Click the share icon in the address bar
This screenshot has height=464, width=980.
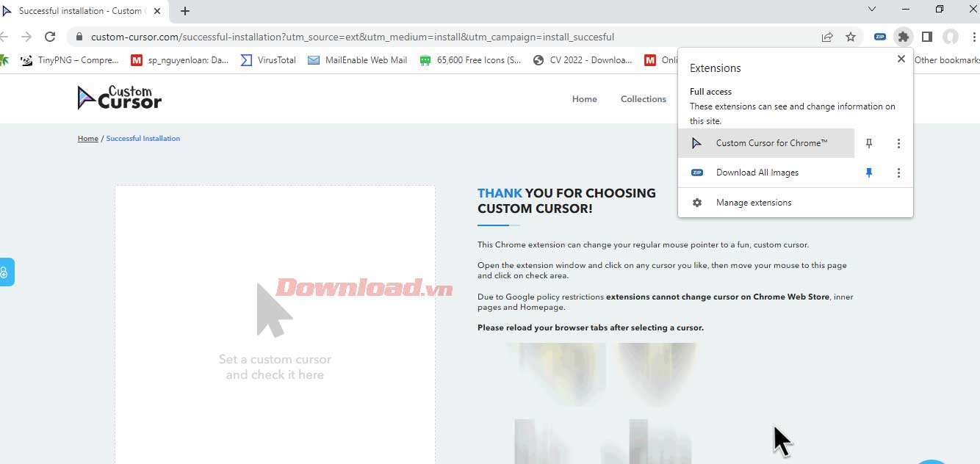[827, 37]
